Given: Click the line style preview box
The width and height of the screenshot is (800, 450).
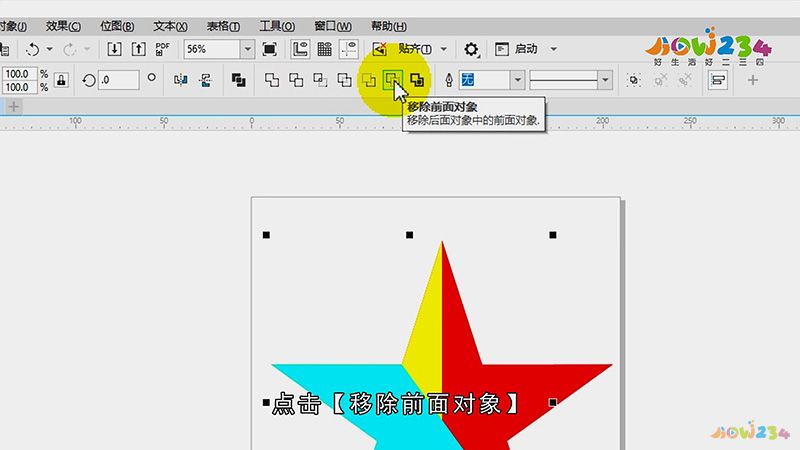Looking at the screenshot, I should [x=564, y=80].
